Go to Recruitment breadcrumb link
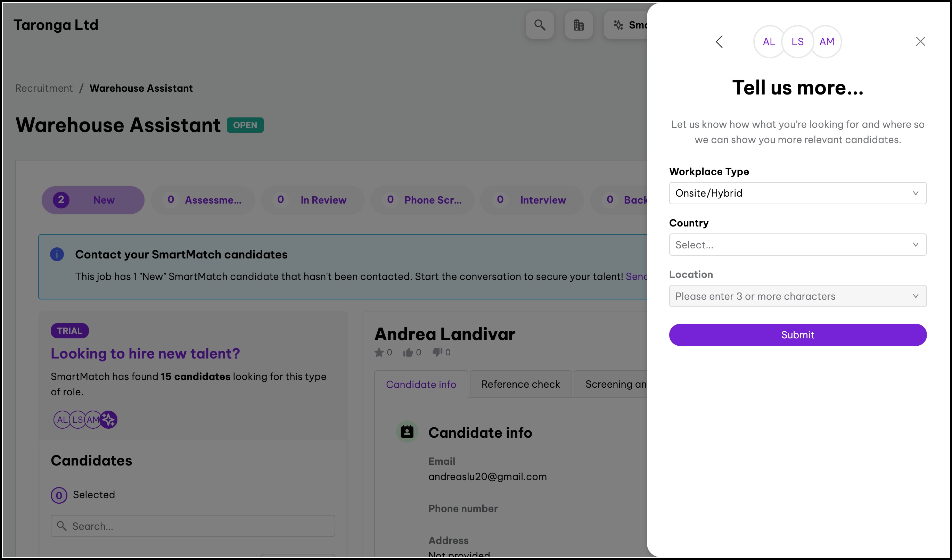This screenshot has width=952, height=560. 44,88
